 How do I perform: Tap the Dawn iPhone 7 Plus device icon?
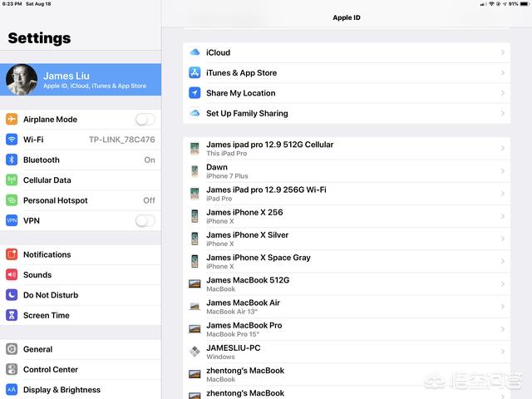click(x=195, y=171)
